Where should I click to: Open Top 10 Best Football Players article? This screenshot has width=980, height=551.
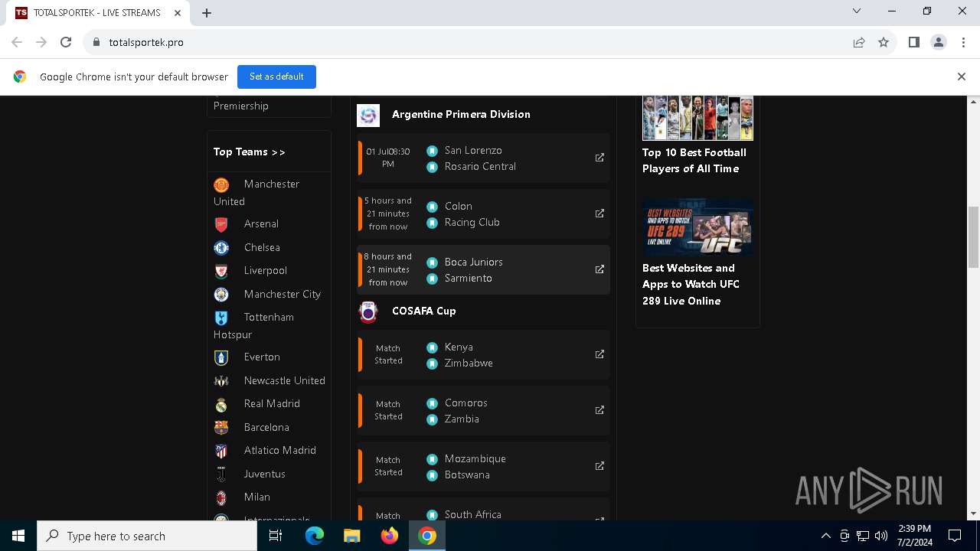(x=694, y=161)
